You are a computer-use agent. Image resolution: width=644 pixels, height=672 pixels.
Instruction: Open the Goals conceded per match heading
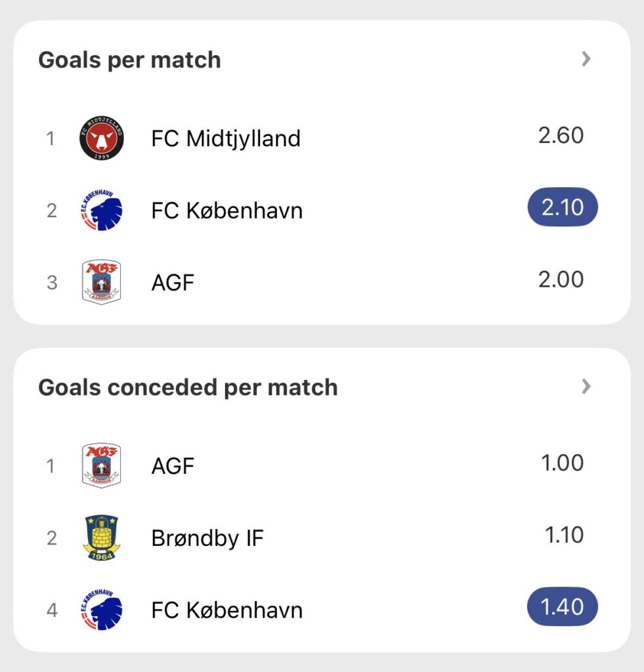[x=188, y=387]
